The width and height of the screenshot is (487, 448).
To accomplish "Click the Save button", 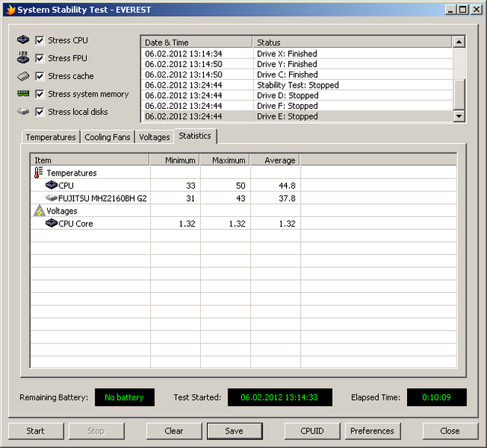I will 234,431.
